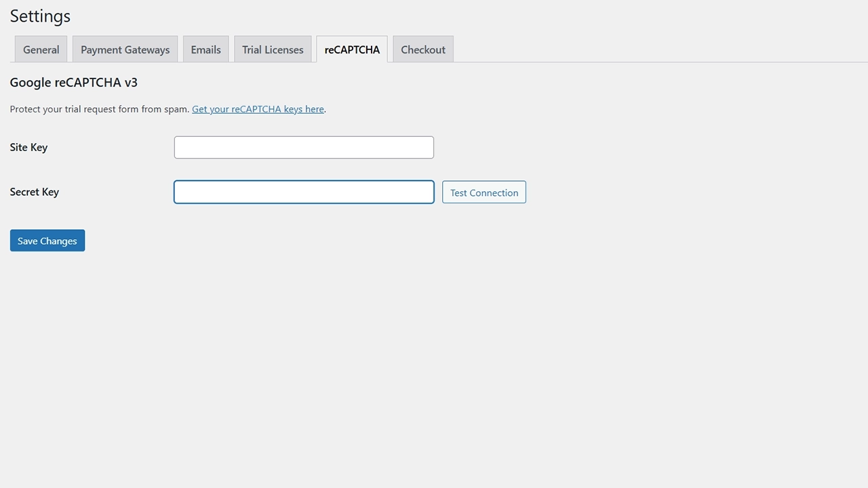Click the 'Settings' page title
This screenshot has width=868, height=488.
click(40, 16)
